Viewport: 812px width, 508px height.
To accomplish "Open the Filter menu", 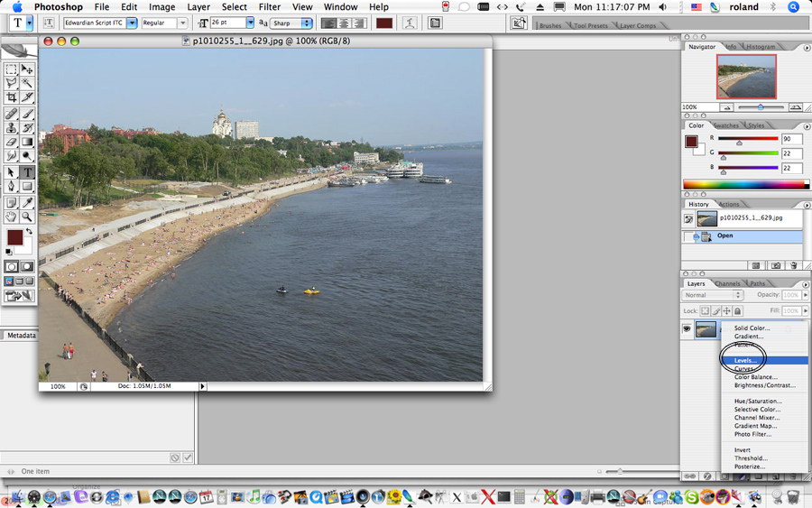I will tap(270, 7).
